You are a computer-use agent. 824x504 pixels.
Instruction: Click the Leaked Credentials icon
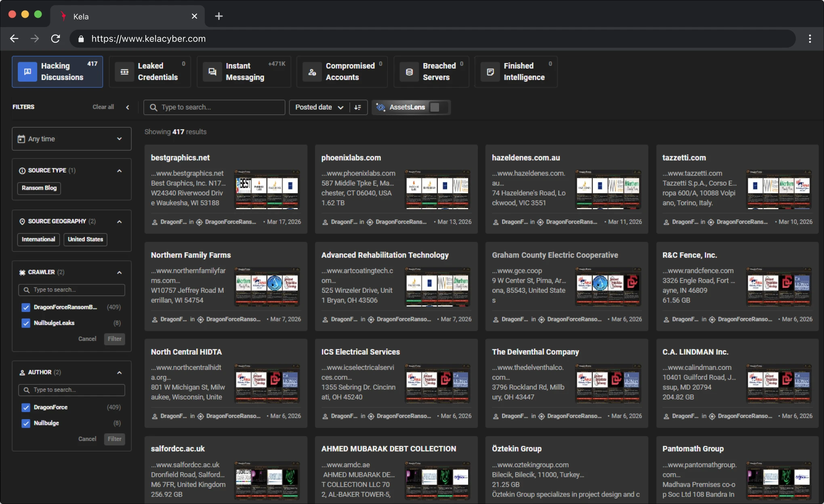[124, 72]
